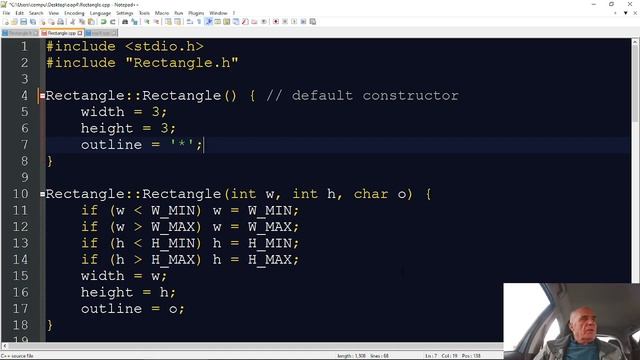Click the New file toolbar icon
Viewport: 640px width, 360px height.
pos(6,22)
